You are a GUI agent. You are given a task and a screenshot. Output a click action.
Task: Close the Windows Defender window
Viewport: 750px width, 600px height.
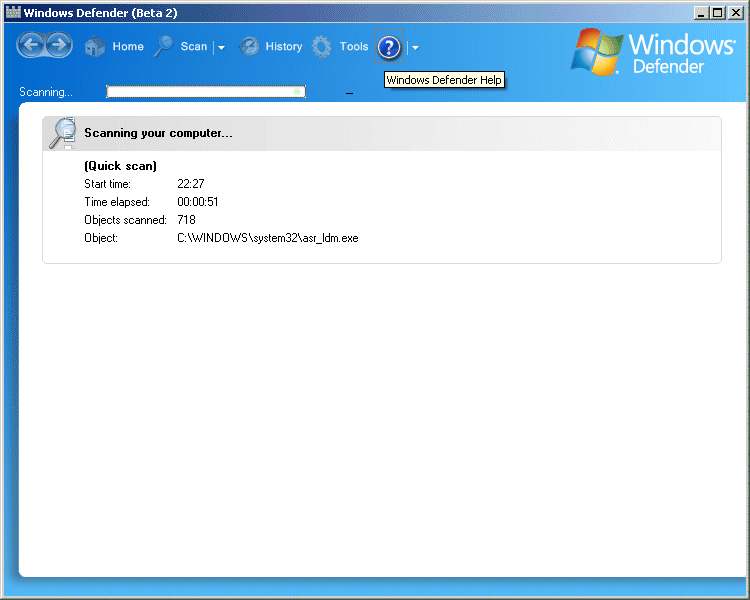click(x=736, y=12)
